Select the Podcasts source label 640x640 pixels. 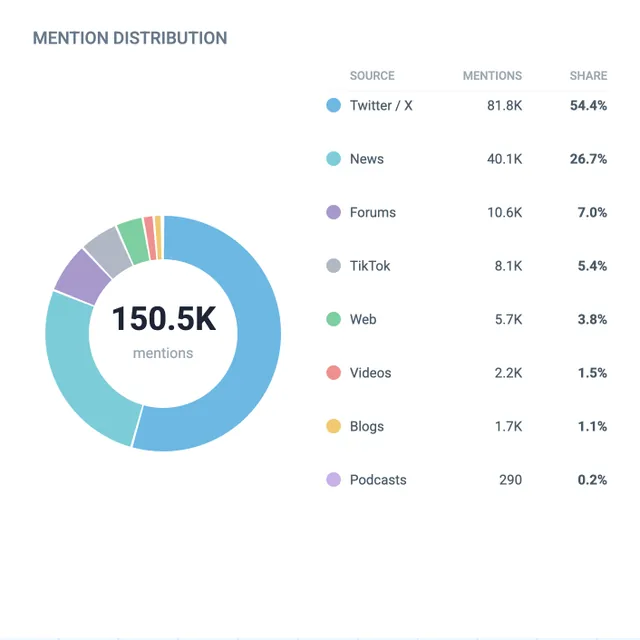[x=378, y=480]
